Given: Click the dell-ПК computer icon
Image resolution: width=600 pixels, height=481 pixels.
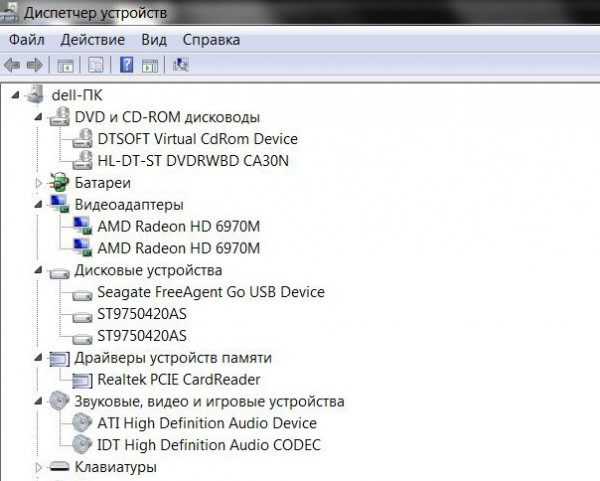Looking at the screenshot, I should (x=36, y=94).
